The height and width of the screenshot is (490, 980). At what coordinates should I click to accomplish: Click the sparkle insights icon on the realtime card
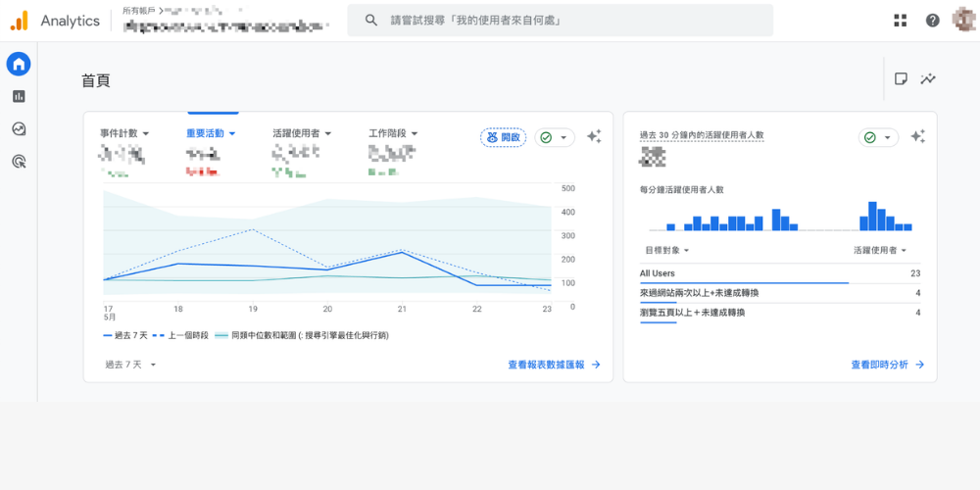tap(917, 137)
